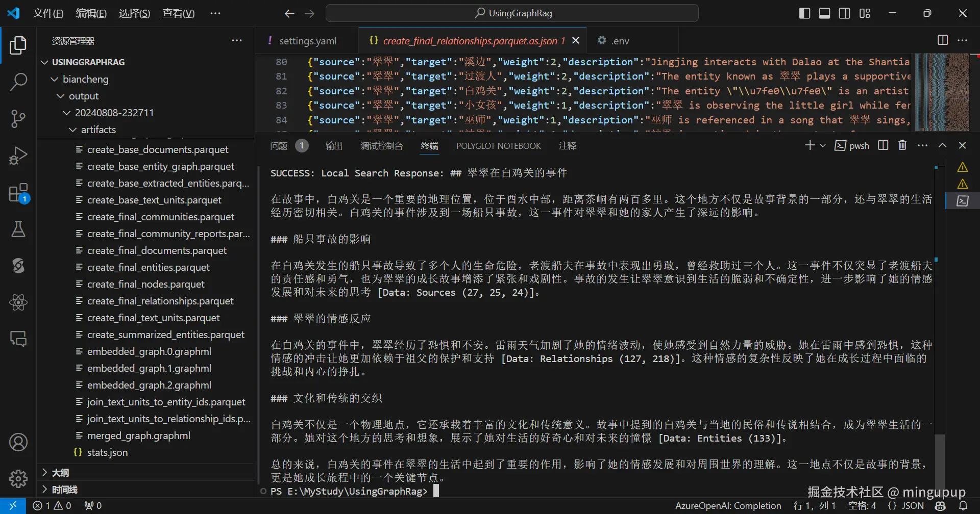The image size is (980, 514).
Task: Toggle the bottom panel visibility
Action: tap(824, 13)
